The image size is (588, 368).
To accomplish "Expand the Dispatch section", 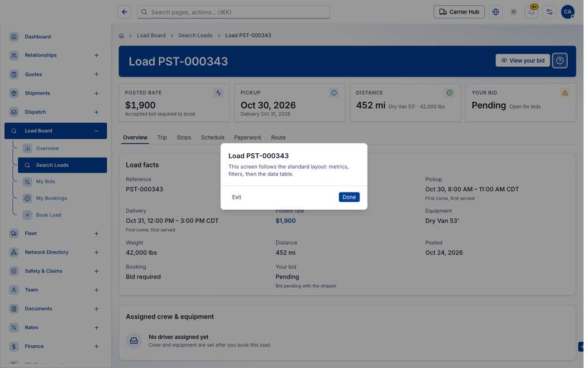I will click(x=96, y=112).
